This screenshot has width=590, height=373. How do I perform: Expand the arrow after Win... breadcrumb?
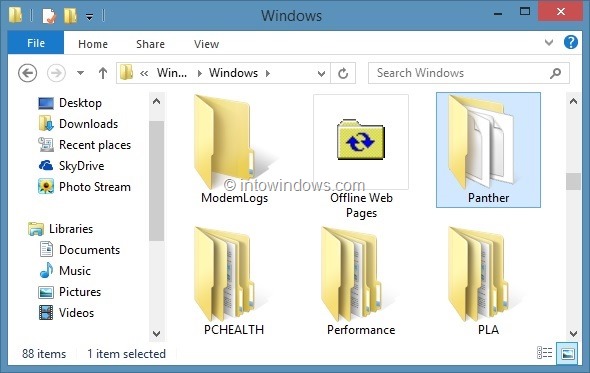[x=200, y=73]
